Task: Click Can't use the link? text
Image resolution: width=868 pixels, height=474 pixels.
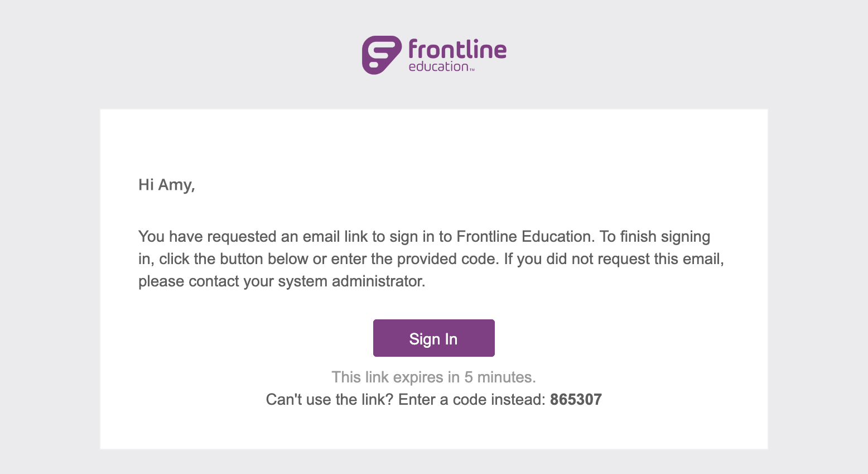Action: (x=330, y=399)
